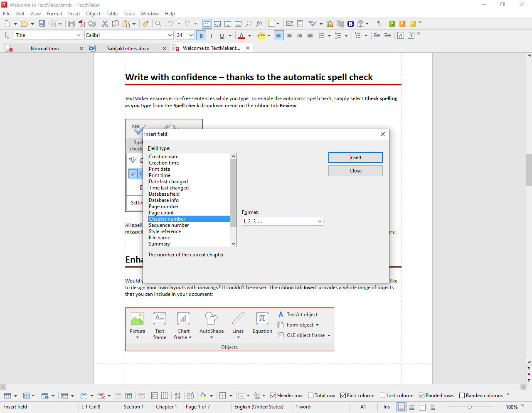Click the Center alignment icon

[x=289, y=35]
